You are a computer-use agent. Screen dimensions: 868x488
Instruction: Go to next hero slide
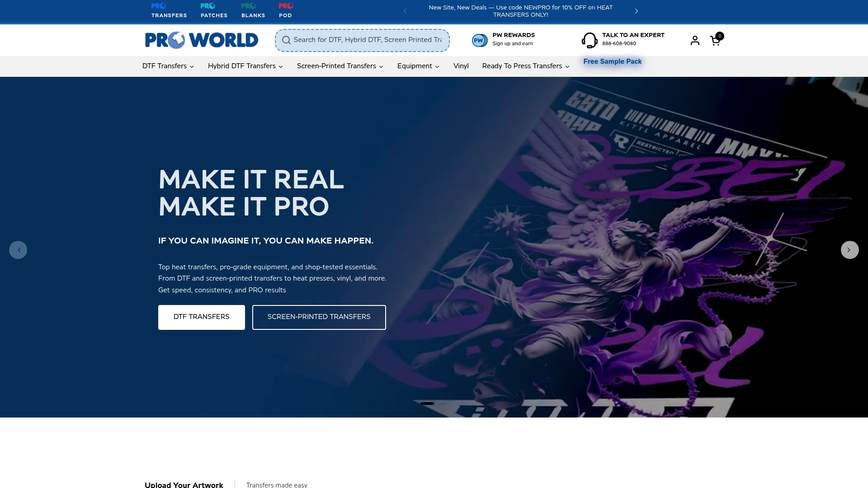[x=849, y=250]
